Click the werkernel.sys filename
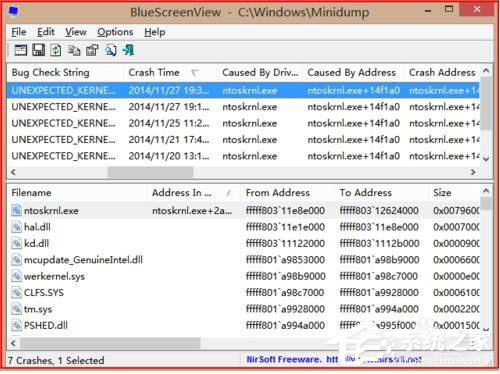 point(54,276)
